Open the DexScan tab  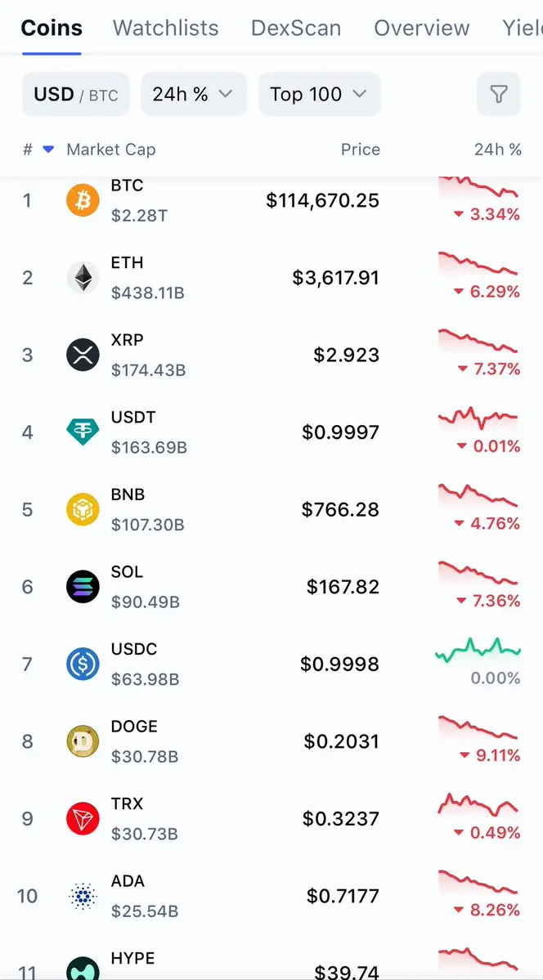tap(296, 28)
